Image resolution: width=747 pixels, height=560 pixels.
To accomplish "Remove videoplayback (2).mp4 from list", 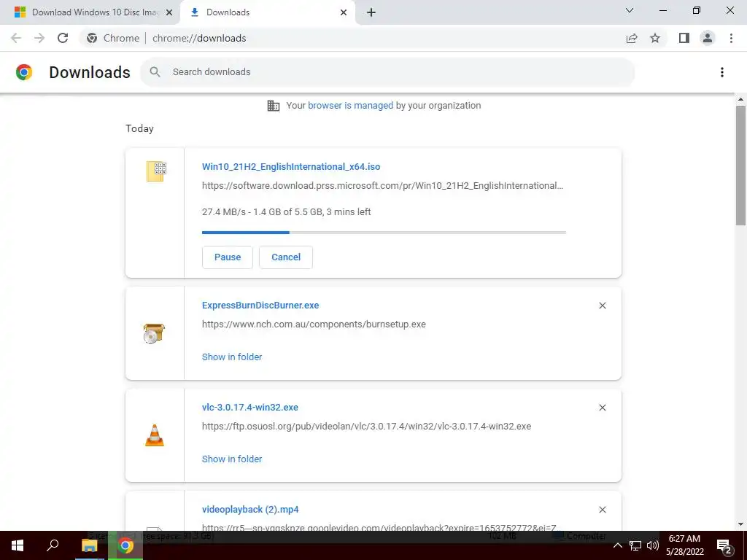I will [x=602, y=510].
